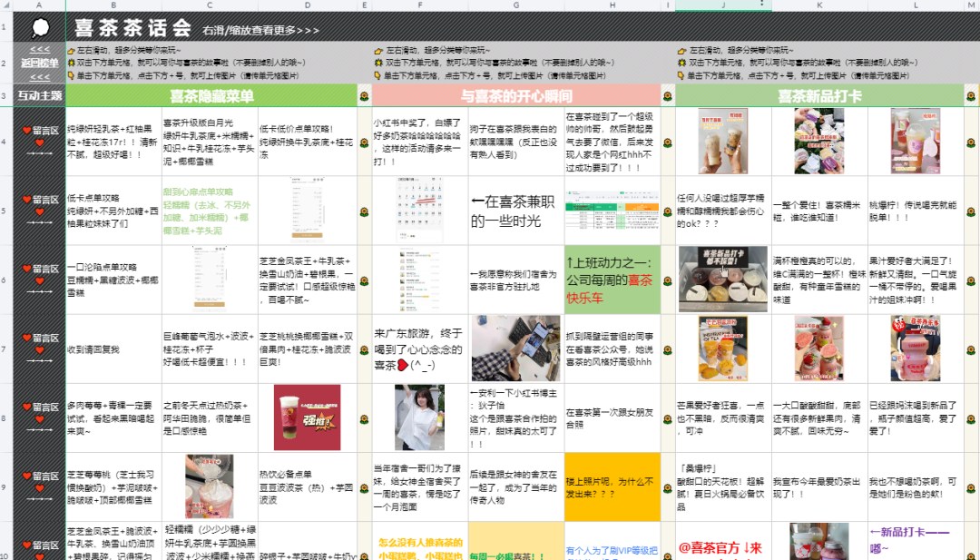Click the sunflower icon right of 与喜茶的开心瞬间 header
The image size is (980, 560).
coord(668,96)
